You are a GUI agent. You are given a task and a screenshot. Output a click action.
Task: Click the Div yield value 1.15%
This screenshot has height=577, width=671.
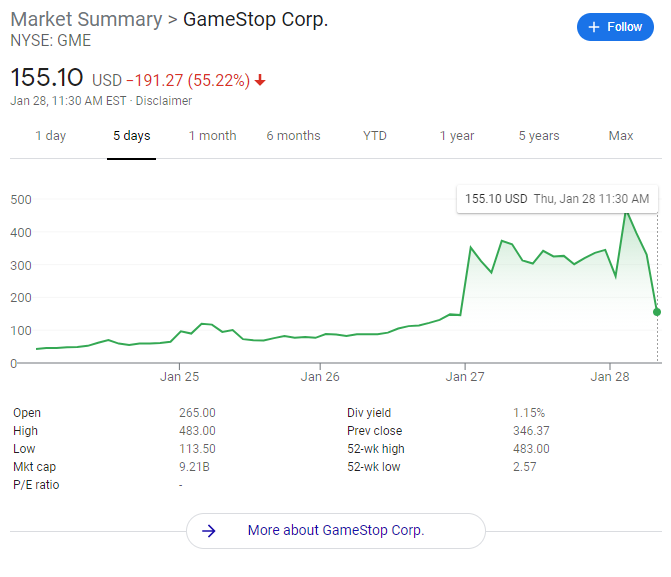tap(529, 413)
